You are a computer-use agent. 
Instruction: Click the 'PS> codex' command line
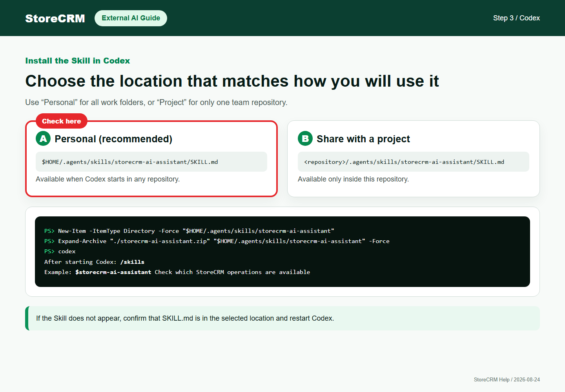(60, 251)
